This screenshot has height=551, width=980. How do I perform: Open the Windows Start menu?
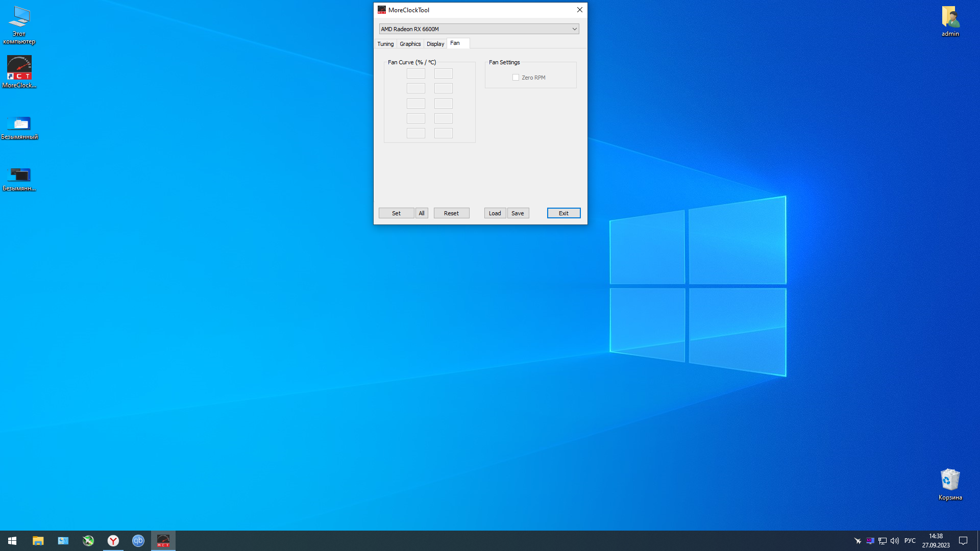(x=12, y=541)
